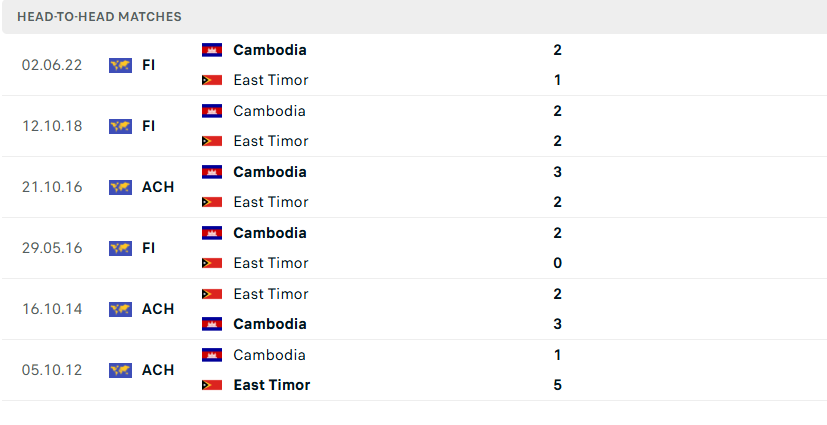Click the ACH label for 16.10.14
The image size is (827, 425).
click(x=158, y=309)
